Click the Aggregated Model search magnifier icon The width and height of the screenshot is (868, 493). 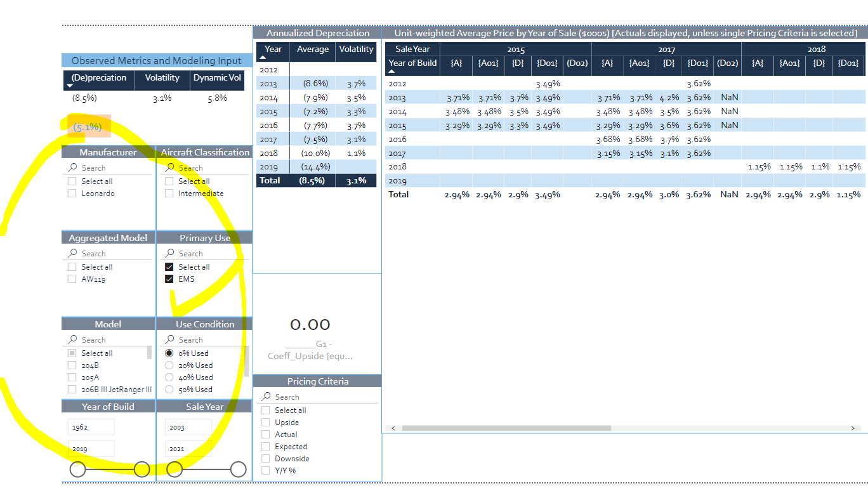(73, 253)
